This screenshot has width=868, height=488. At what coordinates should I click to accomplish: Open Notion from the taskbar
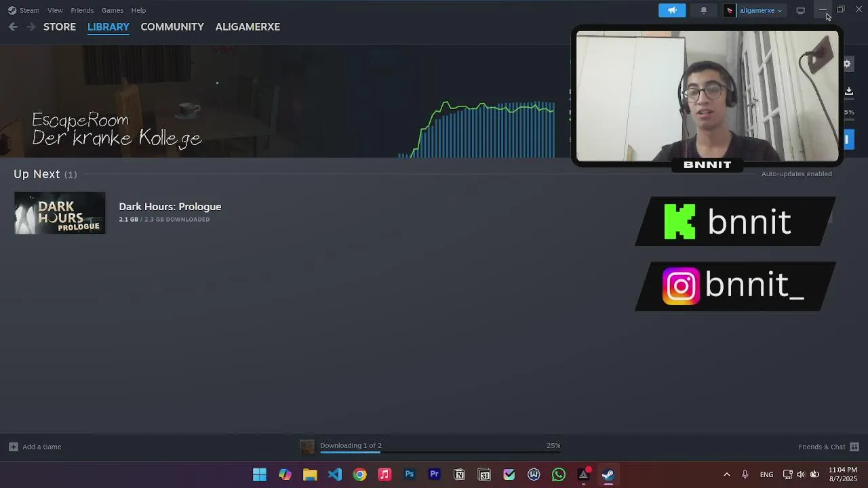click(459, 474)
